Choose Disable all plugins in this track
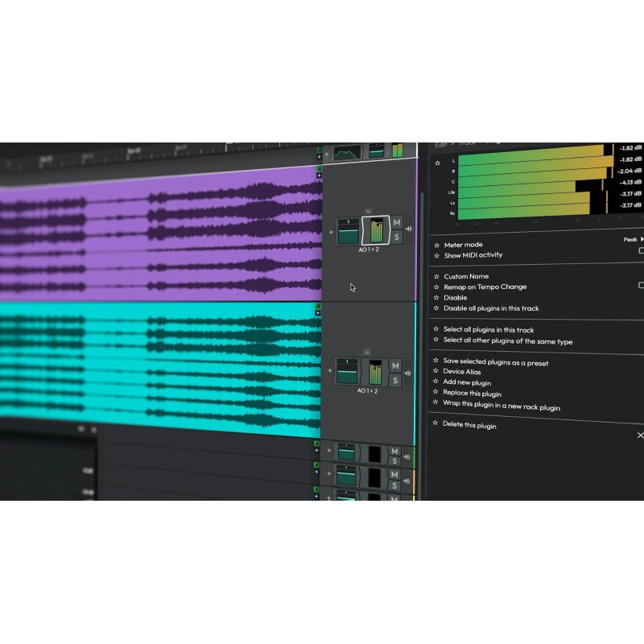This screenshot has width=644, height=644. pos(491,308)
